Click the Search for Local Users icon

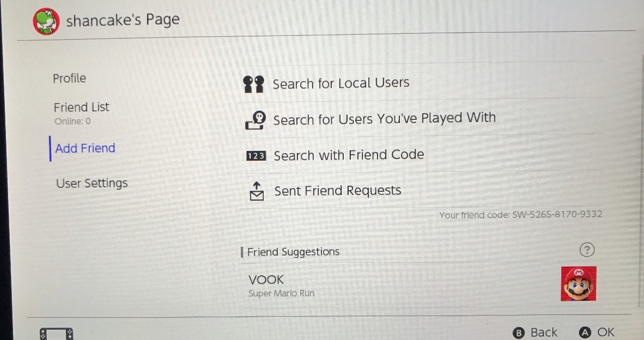254,84
